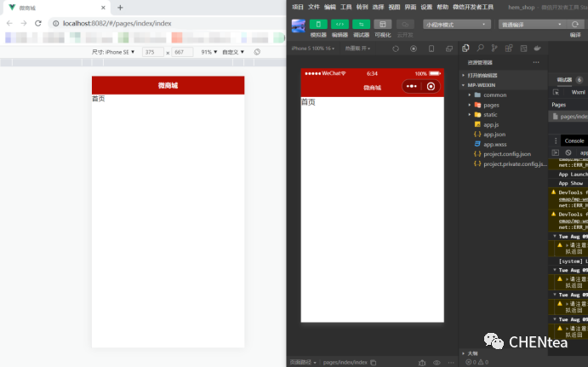Open the 小程序模式 mode dropdown
Screen dimensions: 588x367
tap(457, 25)
